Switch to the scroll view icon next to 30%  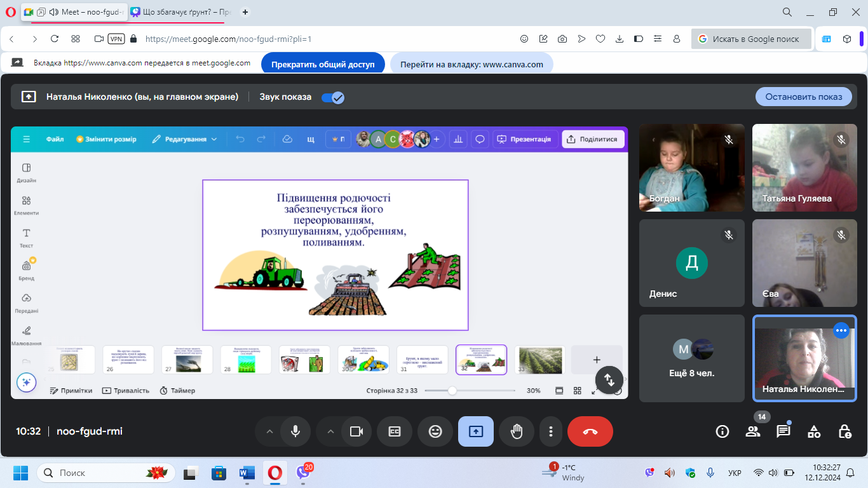pos(559,390)
